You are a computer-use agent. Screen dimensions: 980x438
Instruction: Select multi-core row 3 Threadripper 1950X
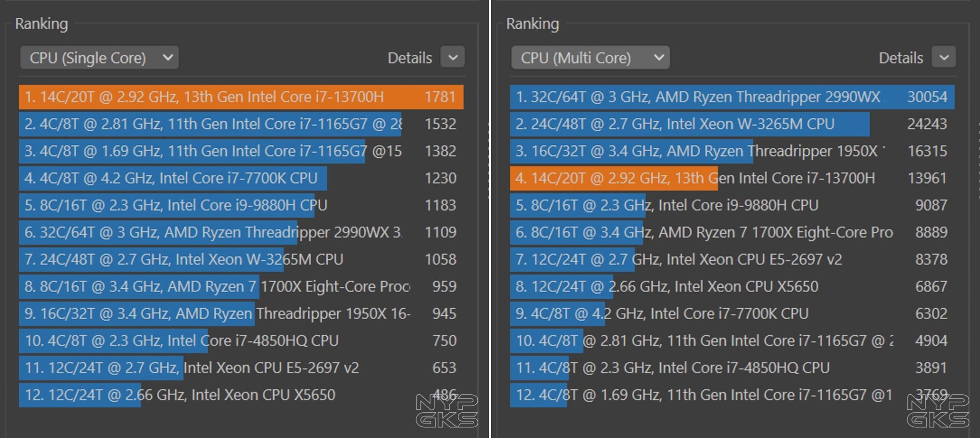coord(732,151)
